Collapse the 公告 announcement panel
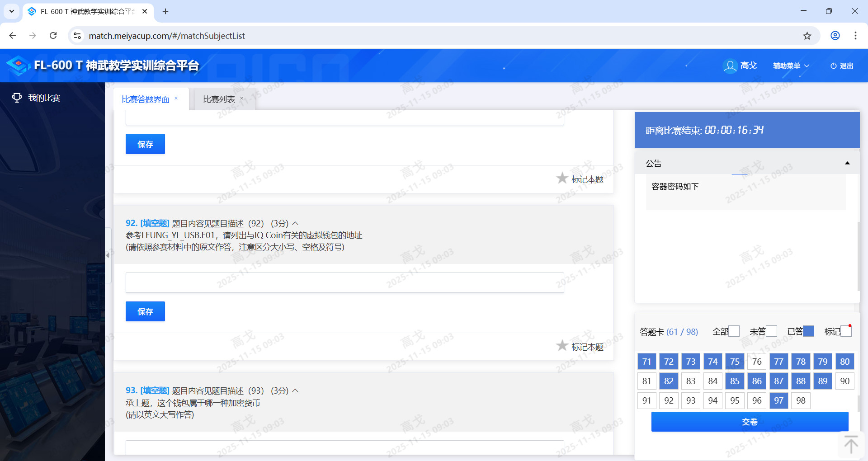The height and width of the screenshot is (461, 868). (847, 163)
